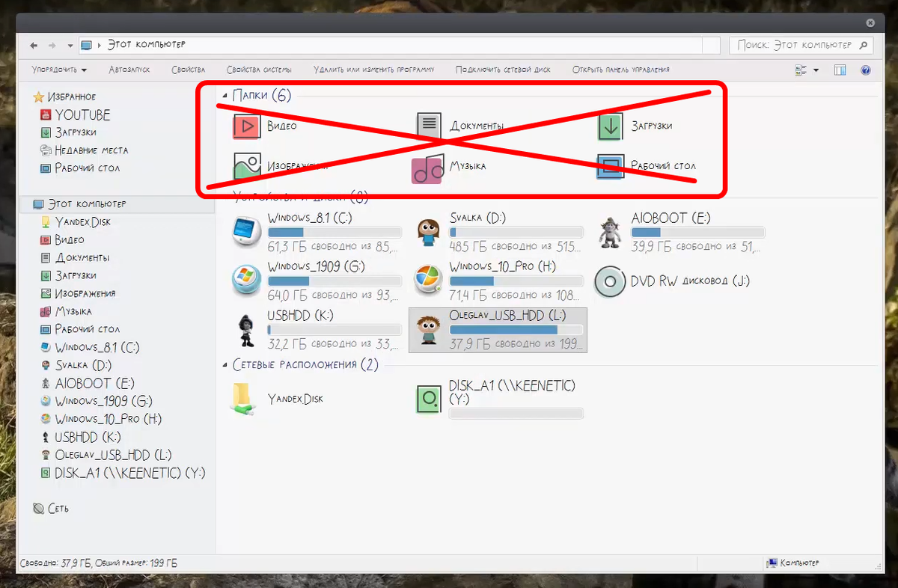898x588 pixels.
Task: Collapse the Папки (6) group
Action: tap(225, 96)
